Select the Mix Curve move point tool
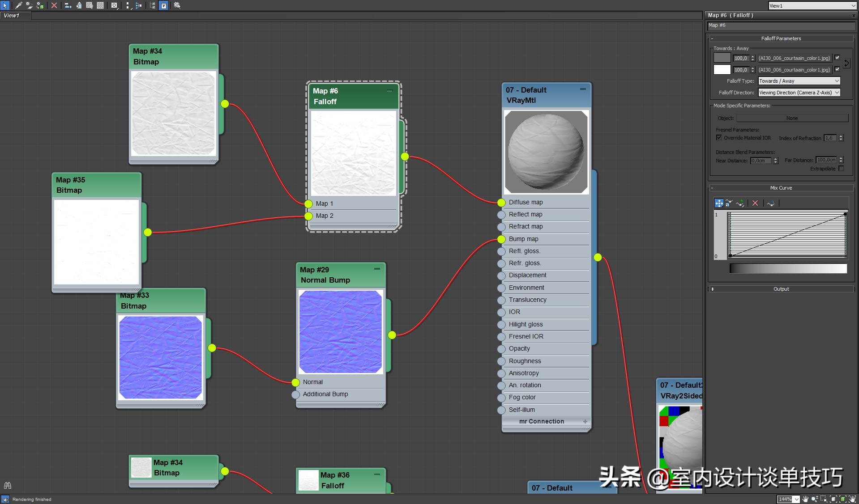 click(x=718, y=203)
